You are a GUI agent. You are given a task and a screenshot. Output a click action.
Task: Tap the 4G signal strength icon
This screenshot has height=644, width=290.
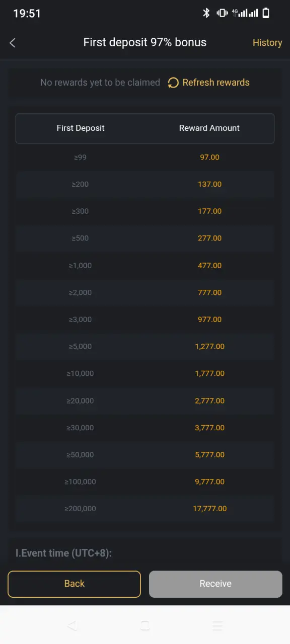tap(245, 13)
